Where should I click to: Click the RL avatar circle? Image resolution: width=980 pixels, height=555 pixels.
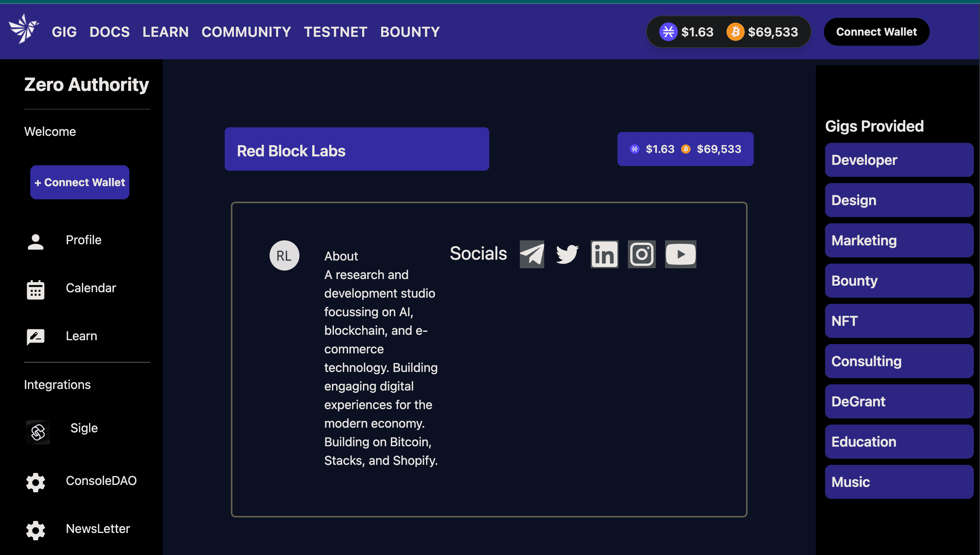point(284,255)
